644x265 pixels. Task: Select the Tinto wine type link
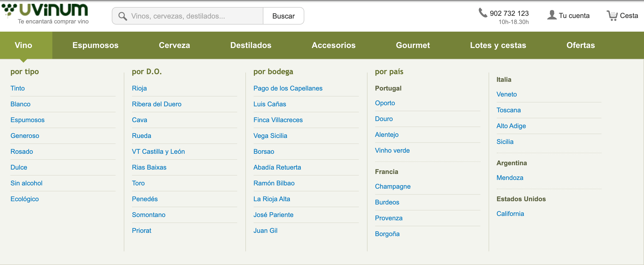(18, 88)
